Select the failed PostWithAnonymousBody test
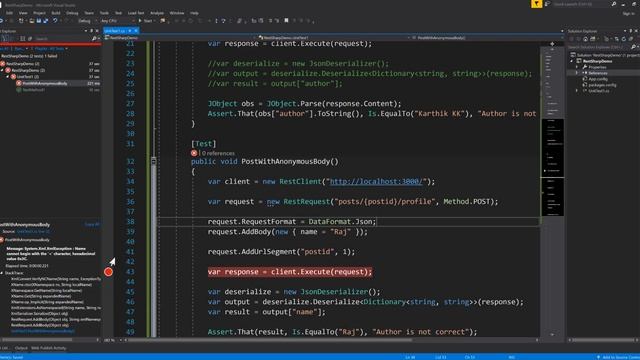Screen dimensions: 640x360 tap(45, 83)
